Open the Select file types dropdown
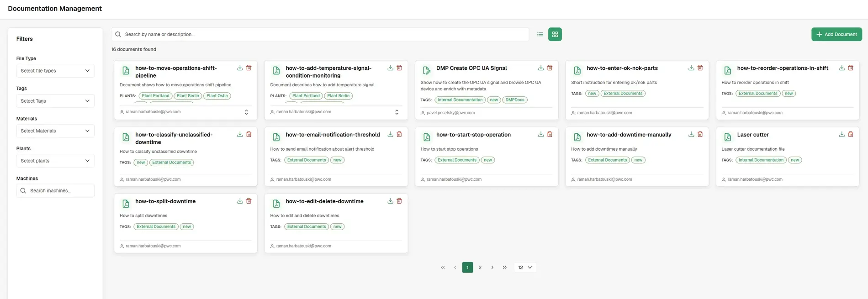Screen dimensions: 868x299 [55, 71]
